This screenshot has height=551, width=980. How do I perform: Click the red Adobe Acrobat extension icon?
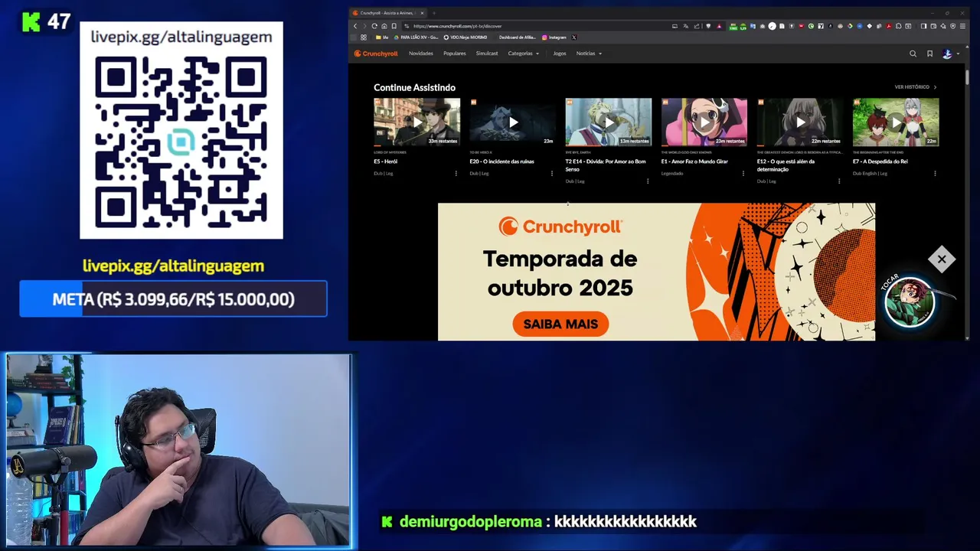(889, 26)
